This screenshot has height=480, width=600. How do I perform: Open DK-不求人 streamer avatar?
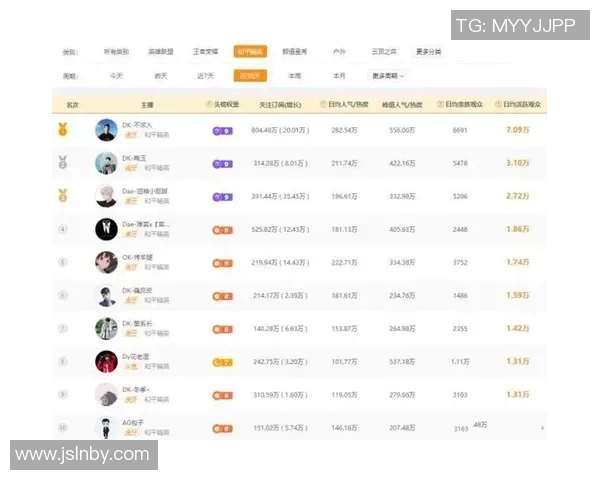pyautogui.click(x=106, y=130)
